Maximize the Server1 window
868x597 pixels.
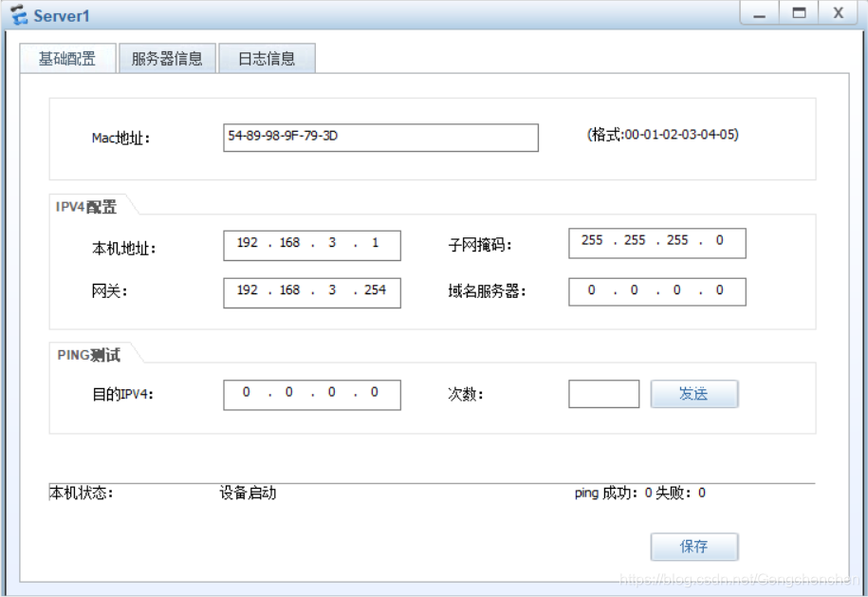799,13
